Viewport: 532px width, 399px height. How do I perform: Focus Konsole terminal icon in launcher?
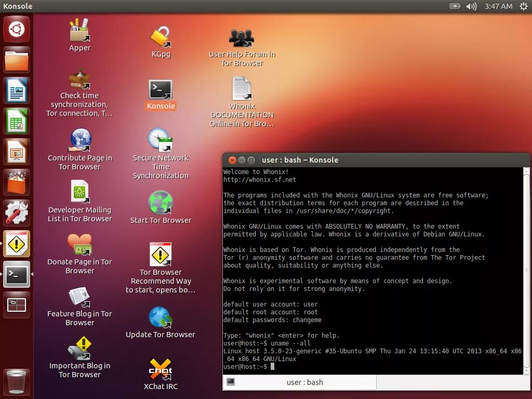pos(17,274)
